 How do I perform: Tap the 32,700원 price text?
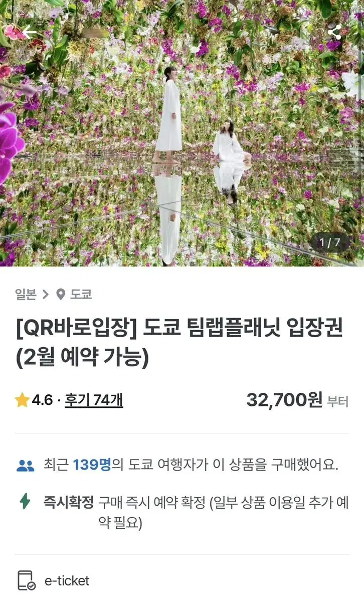point(284,400)
